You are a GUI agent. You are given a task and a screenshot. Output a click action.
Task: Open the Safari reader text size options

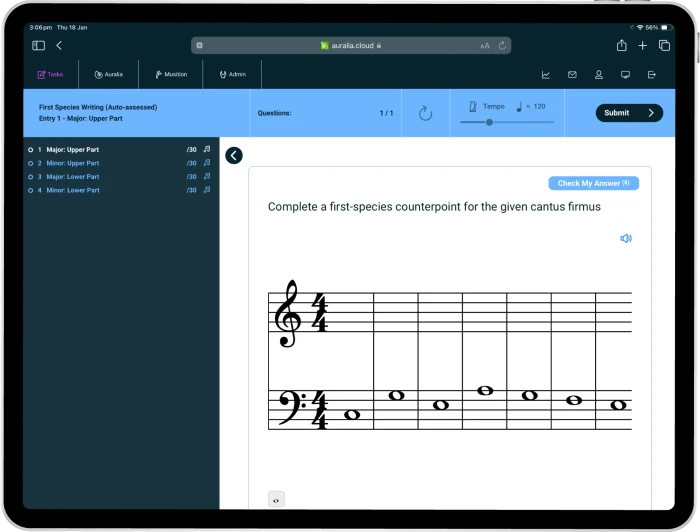point(485,45)
